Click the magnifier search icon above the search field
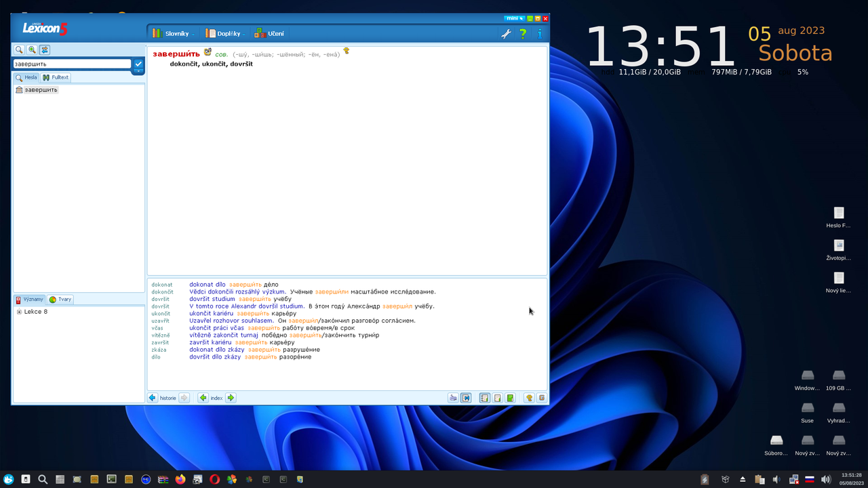This screenshot has width=868, height=488. coord(20,50)
